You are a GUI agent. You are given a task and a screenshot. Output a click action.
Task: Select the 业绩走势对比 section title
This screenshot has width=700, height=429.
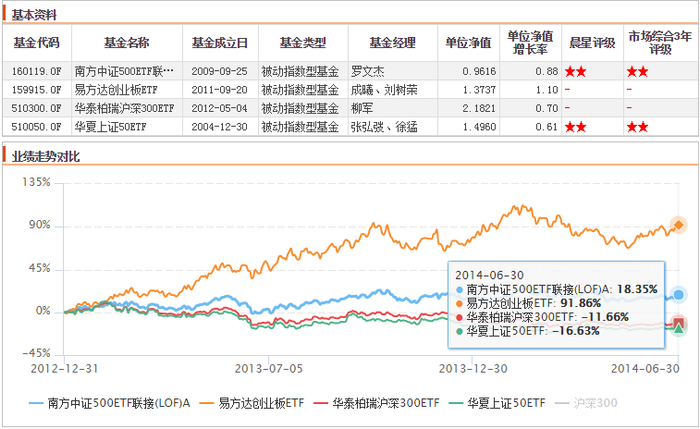(x=46, y=157)
